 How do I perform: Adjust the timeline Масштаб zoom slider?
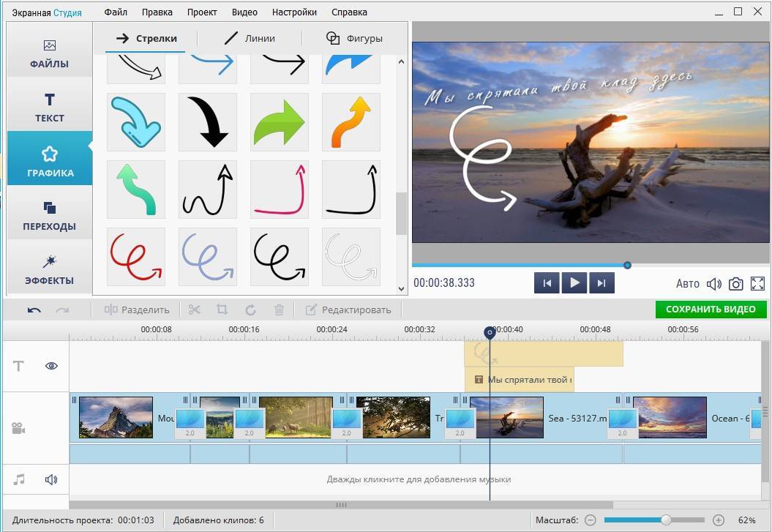coord(666,520)
